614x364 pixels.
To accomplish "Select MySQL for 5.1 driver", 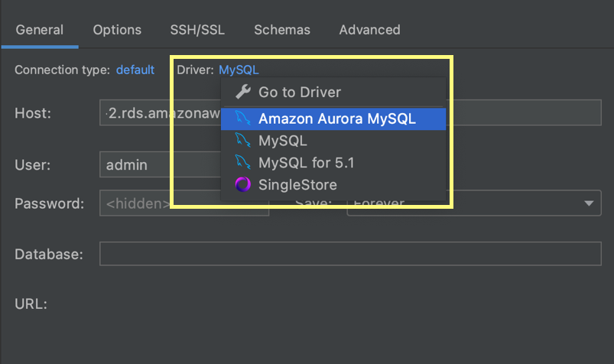I will coord(333,163).
